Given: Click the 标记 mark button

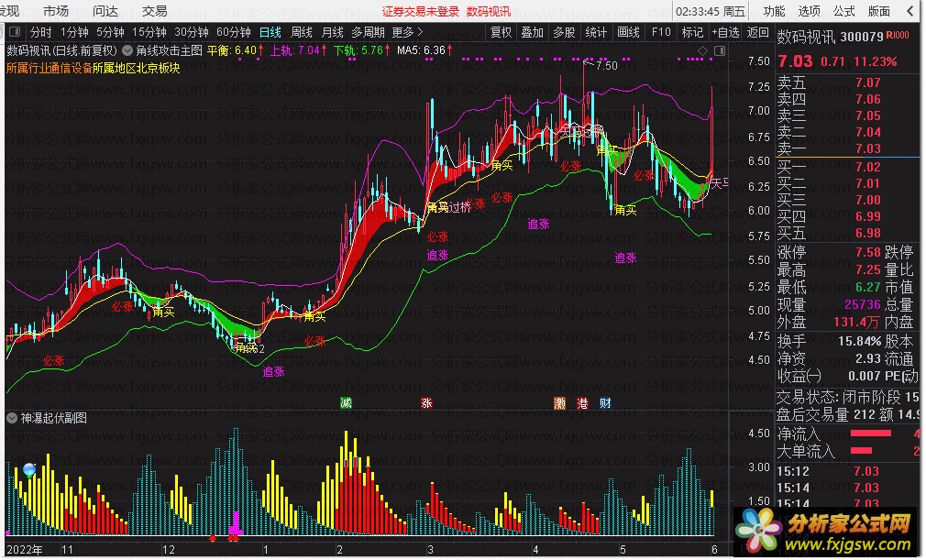Looking at the screenshot, I should coord(692,32).
